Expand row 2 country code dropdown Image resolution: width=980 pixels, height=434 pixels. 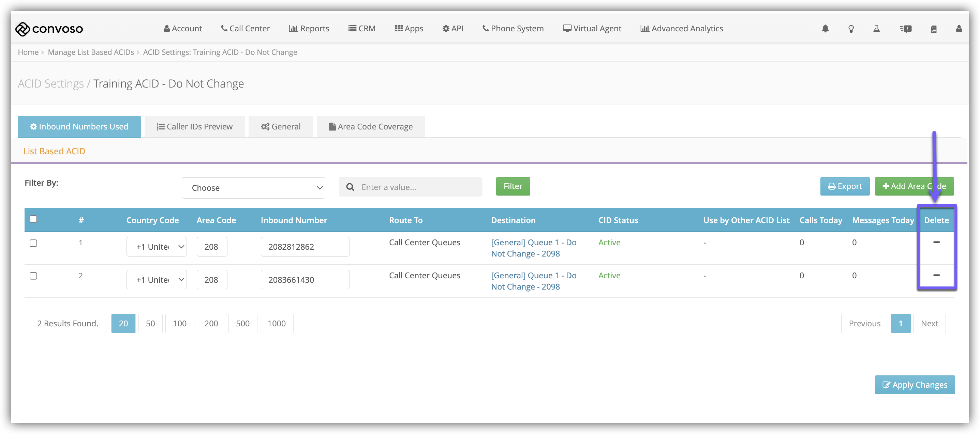[x=157, y=280]
